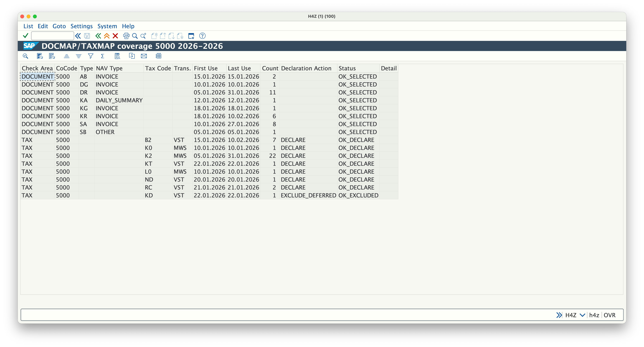Image resolution: width=644 pixels, height=347 pixels.
Task: Open the Settings menu
Action: pyautogui.click(x=81, y=26)
